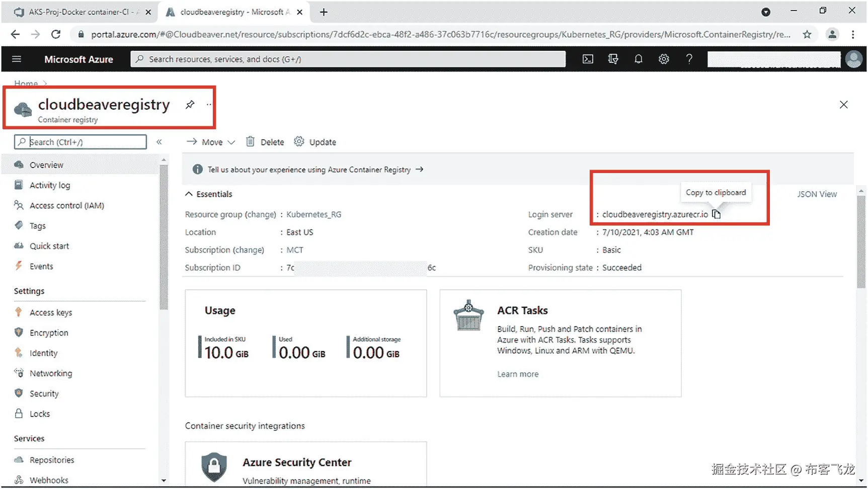Screen dimensions: 868x489
Task: Open Azure portal hamburger menu
Action: coord(17,59)
